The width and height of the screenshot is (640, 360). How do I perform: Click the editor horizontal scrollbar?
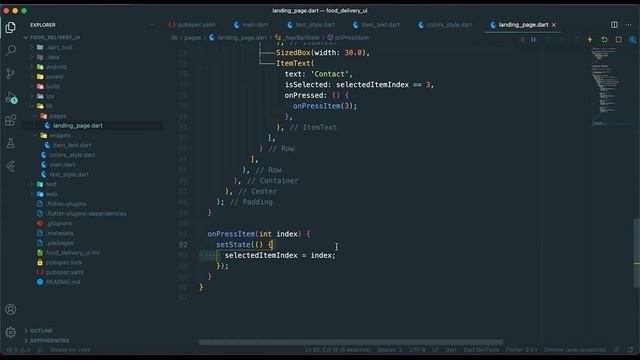coord(351,342)
